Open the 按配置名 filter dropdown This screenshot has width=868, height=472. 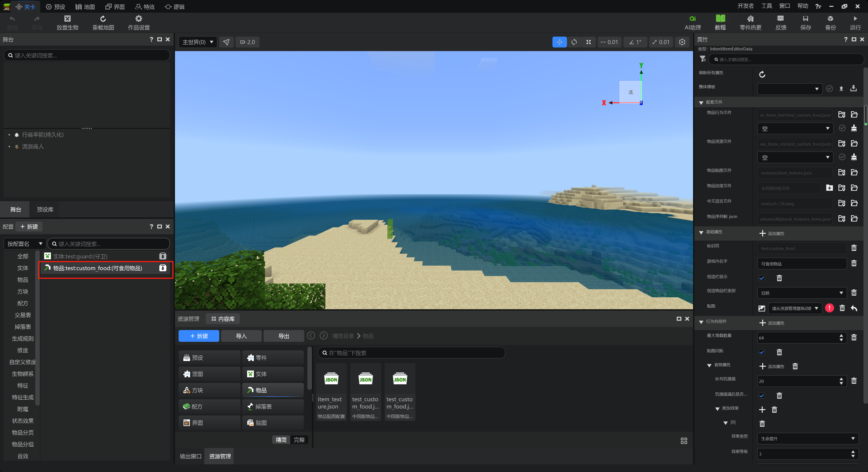[25, 244]
